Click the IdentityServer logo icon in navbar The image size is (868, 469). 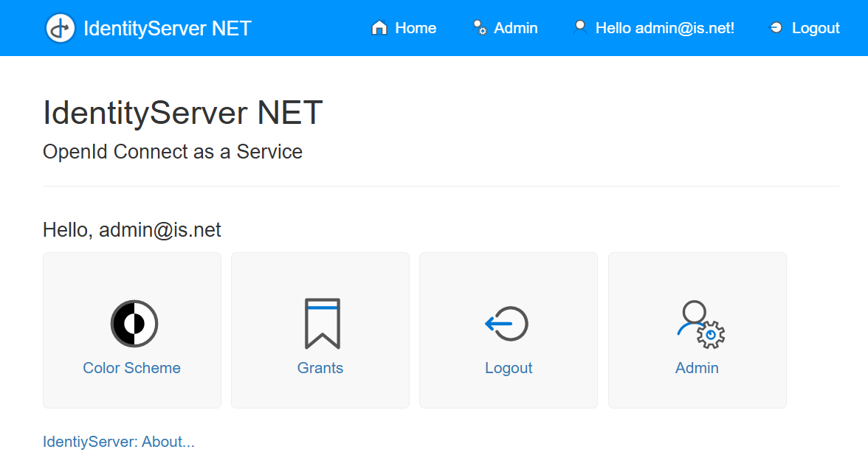[61, 28]
